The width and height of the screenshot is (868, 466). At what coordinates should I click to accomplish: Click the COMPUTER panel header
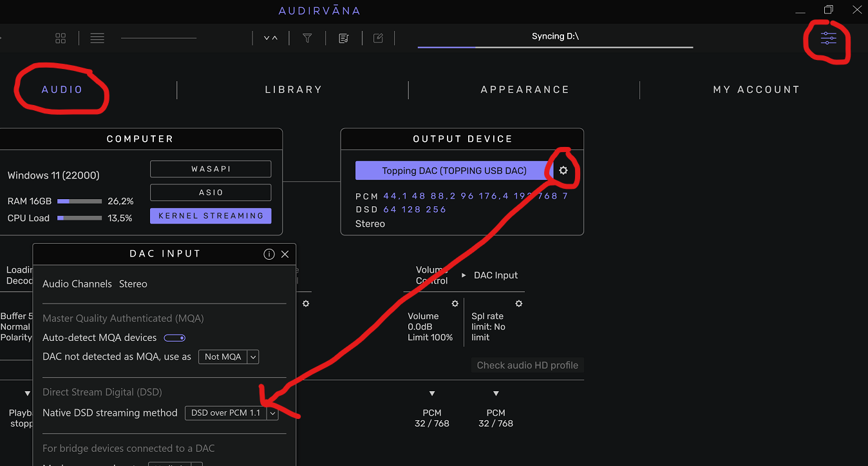(140, 139)
